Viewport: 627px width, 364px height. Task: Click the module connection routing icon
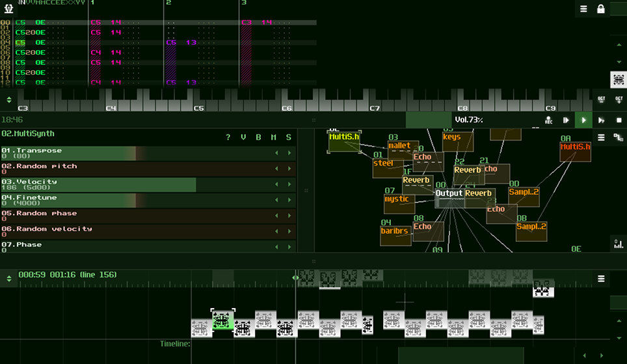tap(618, 137)
